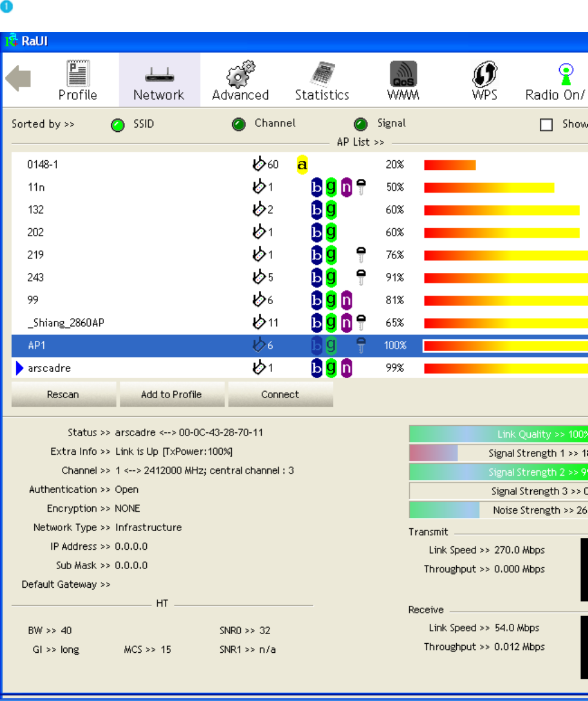
Task: Sort the AP list by Signal
Action: (x=361, y=124)
